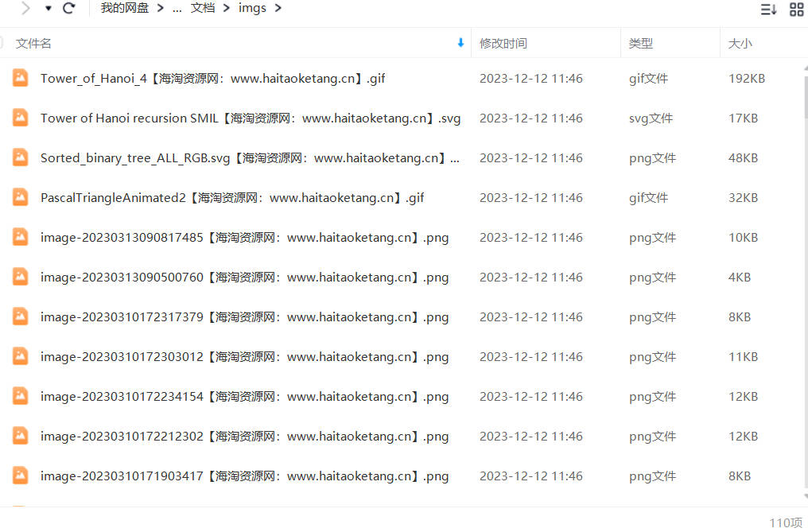The height and width of the screenshot is (532, 808).
Task: Select file name Tower of Hanoi recursion SMIL svg
Action: click(x=251, y=118)
